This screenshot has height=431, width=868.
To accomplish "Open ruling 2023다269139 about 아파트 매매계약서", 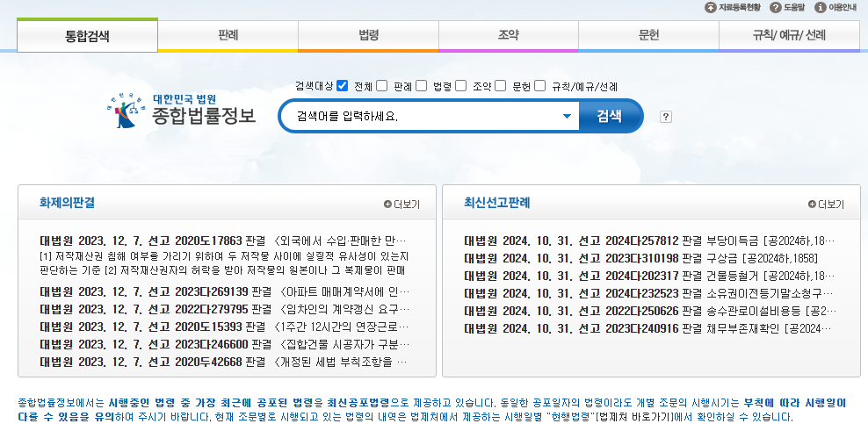I will point(225,291).
